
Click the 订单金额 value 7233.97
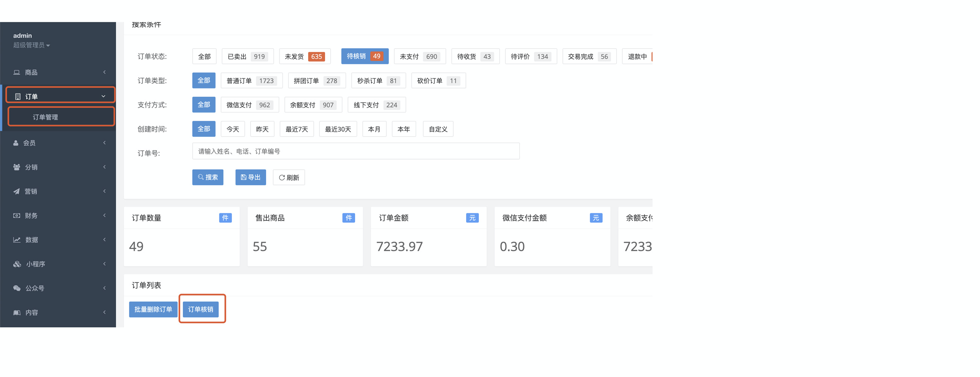[x=400, y=247]
